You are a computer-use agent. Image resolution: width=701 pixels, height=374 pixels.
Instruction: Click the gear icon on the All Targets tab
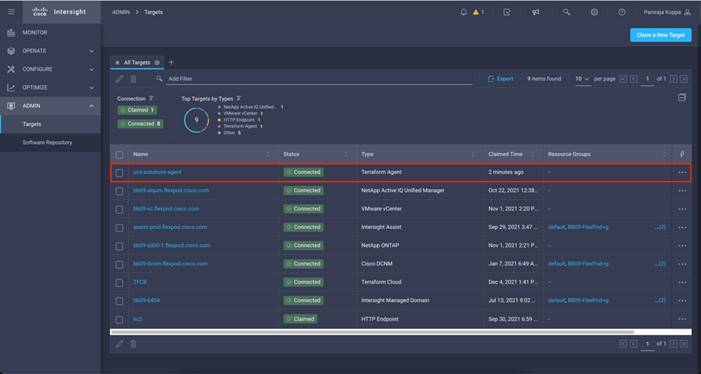[157, 63]
